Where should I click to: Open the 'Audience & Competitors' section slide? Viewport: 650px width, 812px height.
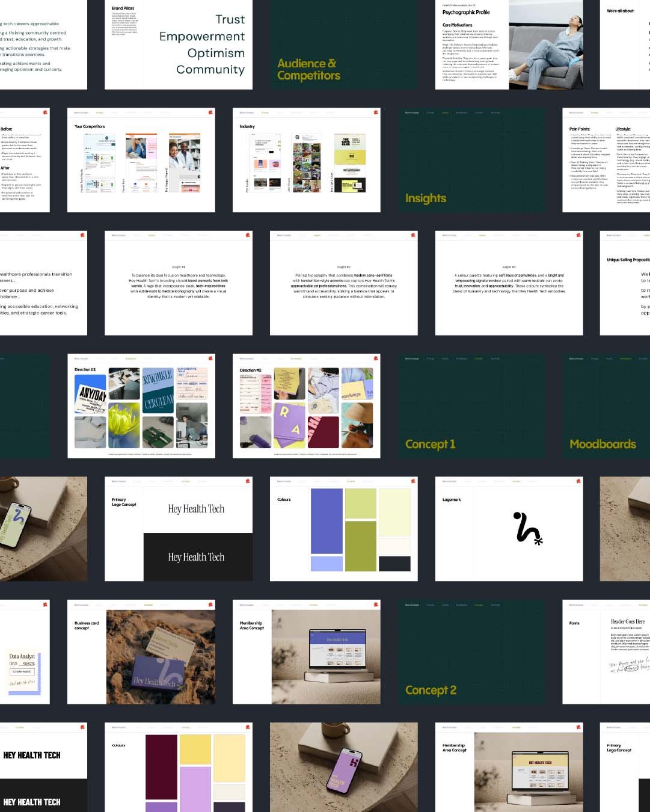(x=343, y=45)
